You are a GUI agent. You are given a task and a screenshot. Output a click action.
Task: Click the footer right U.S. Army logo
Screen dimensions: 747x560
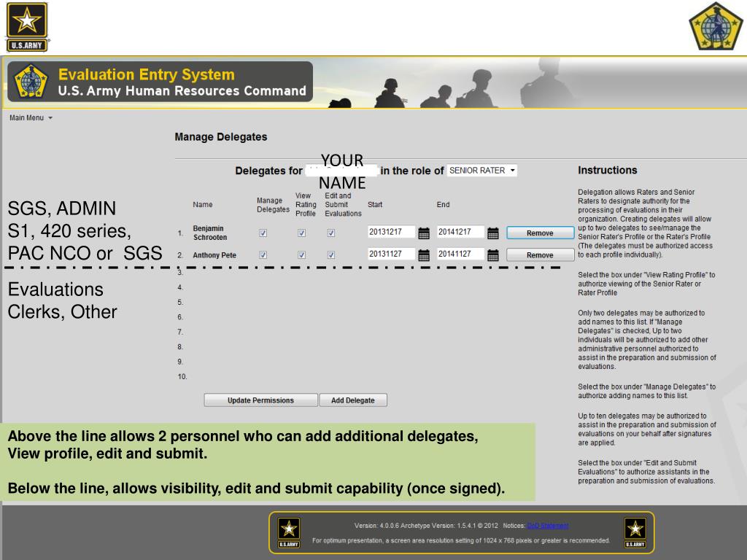click(x=634, y=532)
